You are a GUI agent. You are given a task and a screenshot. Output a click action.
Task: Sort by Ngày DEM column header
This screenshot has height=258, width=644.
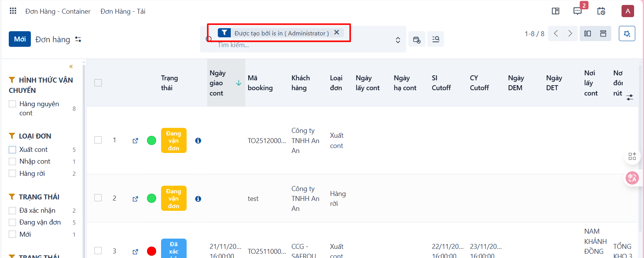516,83
